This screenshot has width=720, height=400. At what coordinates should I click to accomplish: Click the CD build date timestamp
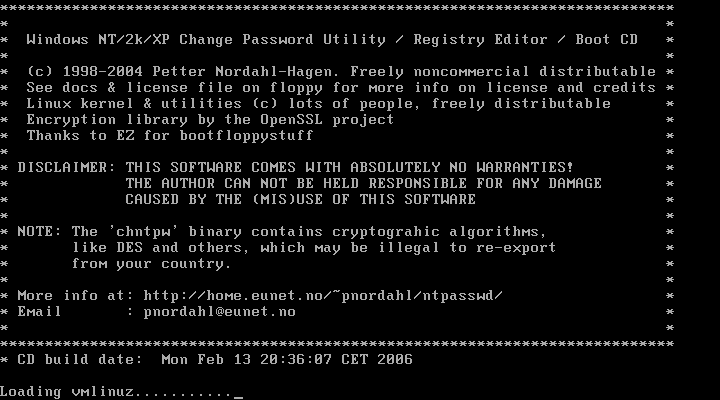[x=287, y=359]
